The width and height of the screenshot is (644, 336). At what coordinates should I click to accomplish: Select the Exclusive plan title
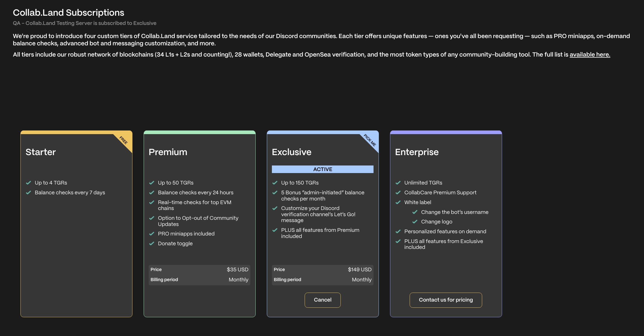point(291,152)
